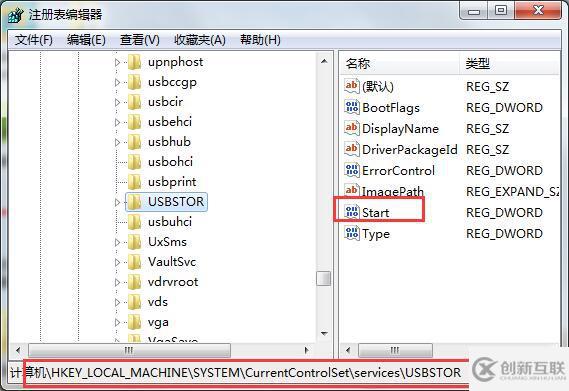Click the USBSTOR folder icon
Viewport: 569px width, 391px height.
(x=134, y=202)
